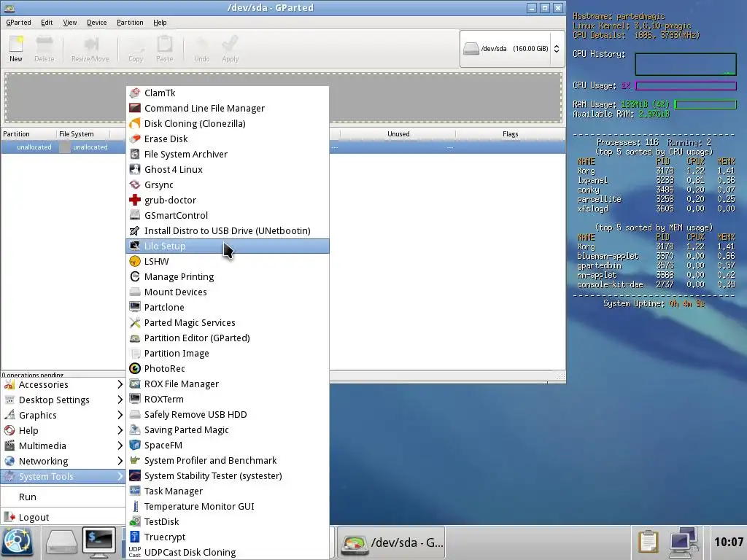Choose Logout in the start menu
This screenshot has height=560, width=747.
[x=63, y=518]
